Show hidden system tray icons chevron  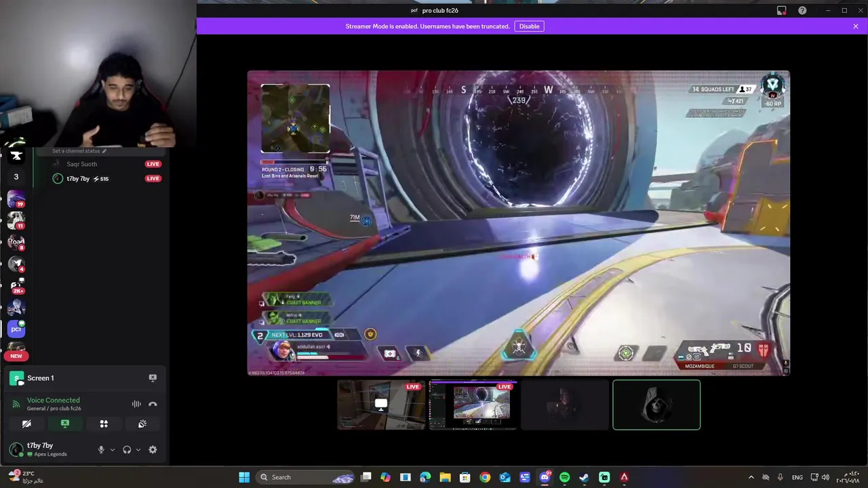751,477
